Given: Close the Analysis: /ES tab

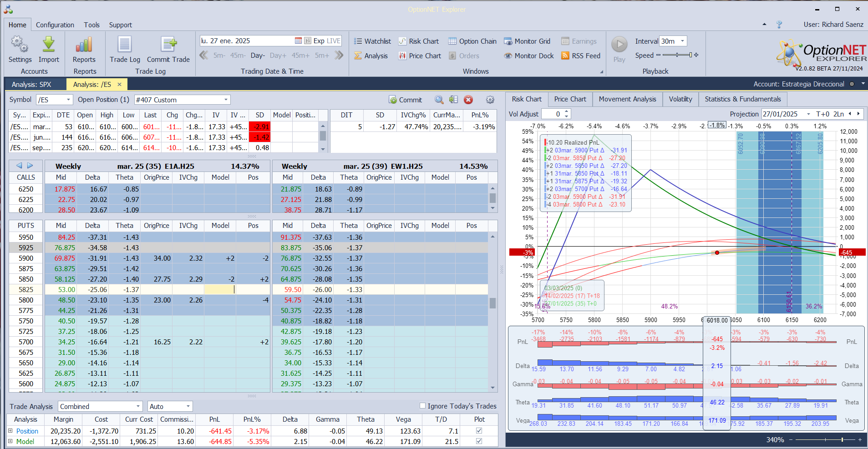Looking at the screenshot, I should [x=119, y=85].
